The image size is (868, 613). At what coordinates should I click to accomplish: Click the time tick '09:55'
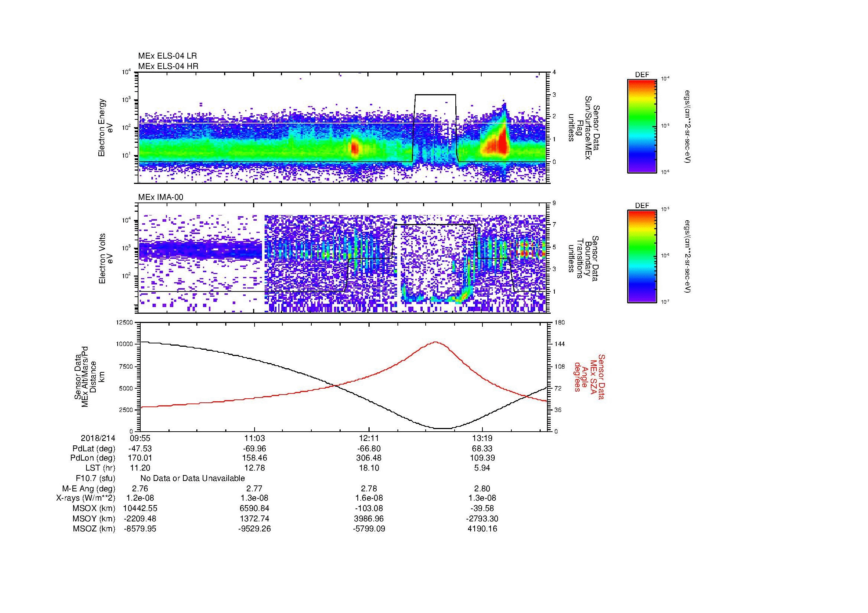140,438
